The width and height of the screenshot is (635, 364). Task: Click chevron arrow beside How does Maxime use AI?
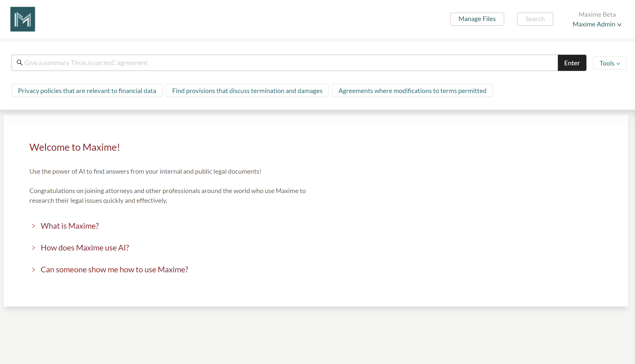click(33, 248)
